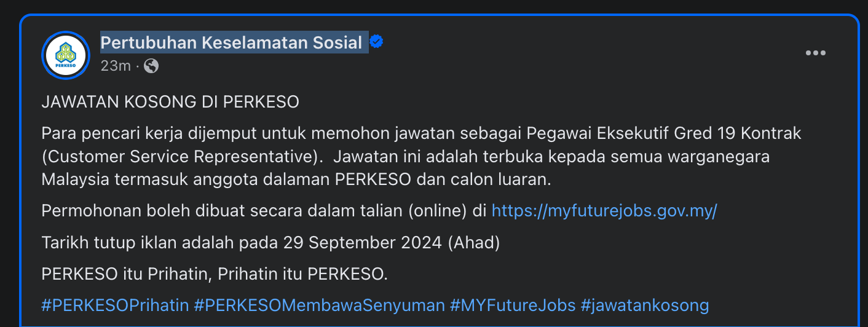Open the #jawatankosong hashtag
868x327 pixels.
click(x=645, y=305)
